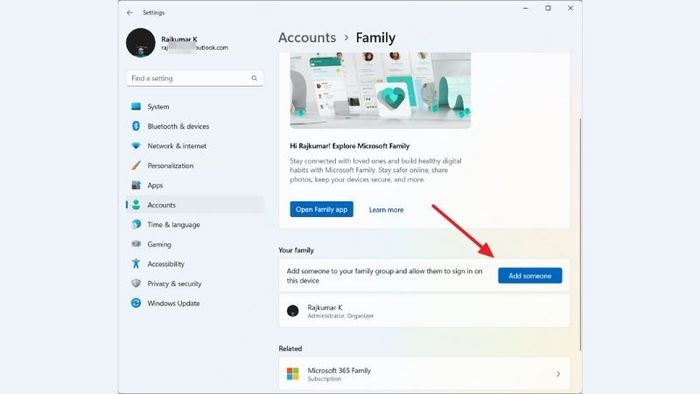Minimize the Settings window
The height and width of the screenshot is (394, 700).
(x=525, y=8)
